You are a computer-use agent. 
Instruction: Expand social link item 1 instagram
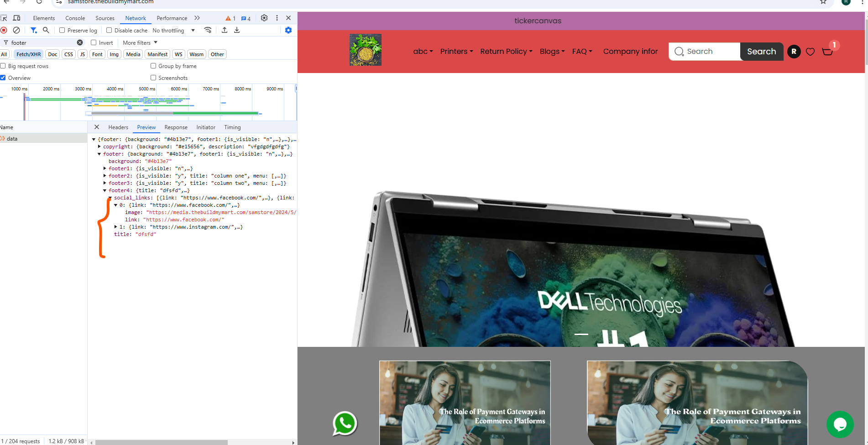click(115, 227)
